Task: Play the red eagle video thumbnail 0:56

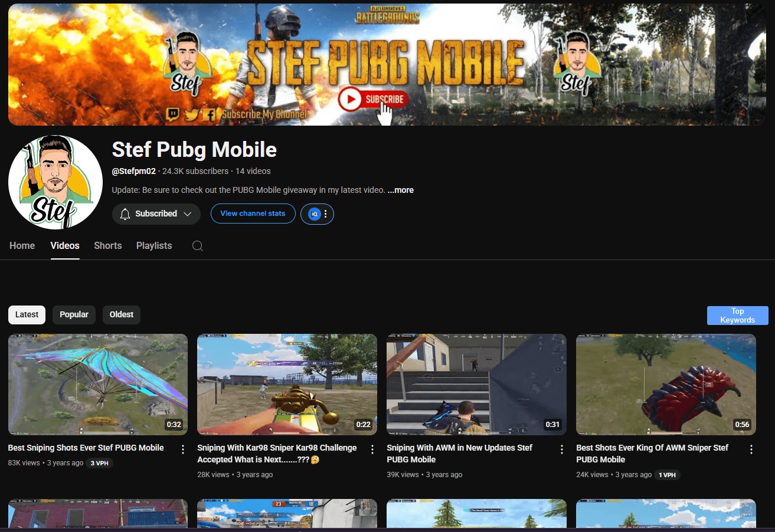Action: tap(666, 385)
